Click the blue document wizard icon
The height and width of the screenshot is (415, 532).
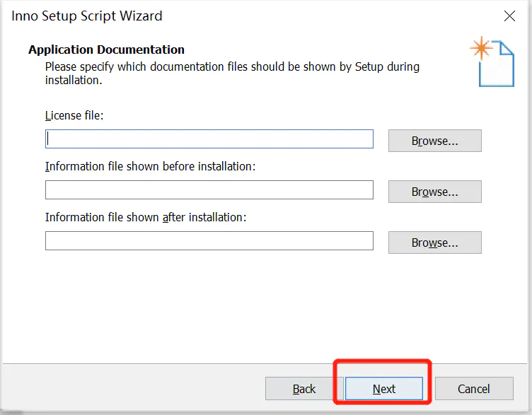497,64
